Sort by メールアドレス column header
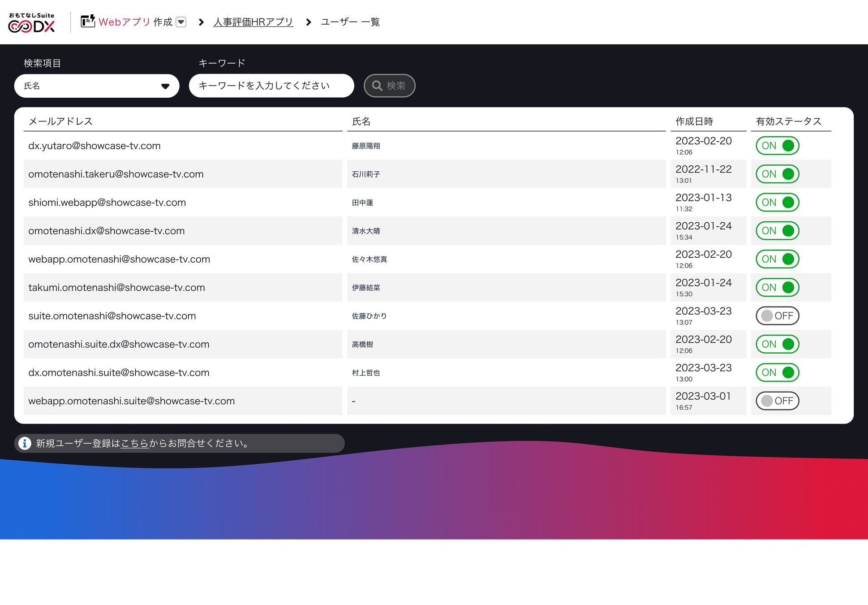The image size is (868, 605). tap(60, 121)
